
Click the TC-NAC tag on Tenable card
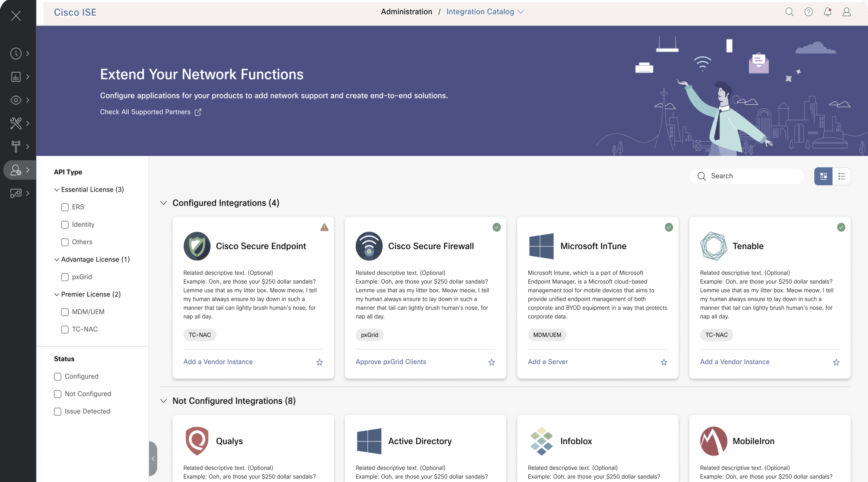(716, 335)
